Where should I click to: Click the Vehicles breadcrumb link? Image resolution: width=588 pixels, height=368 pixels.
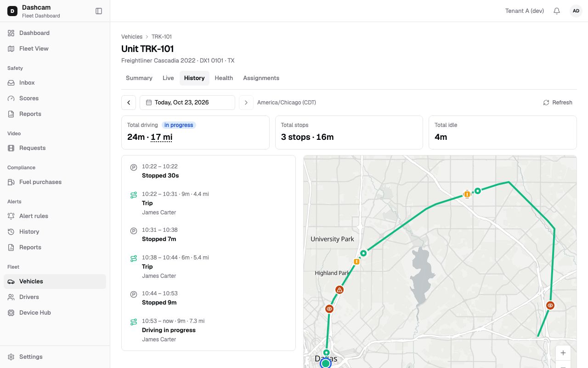132,37
